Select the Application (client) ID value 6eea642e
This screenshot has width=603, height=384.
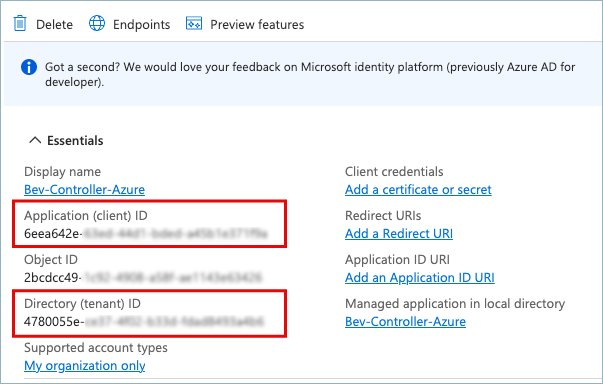pyautogui.click(x=145, y=233)
